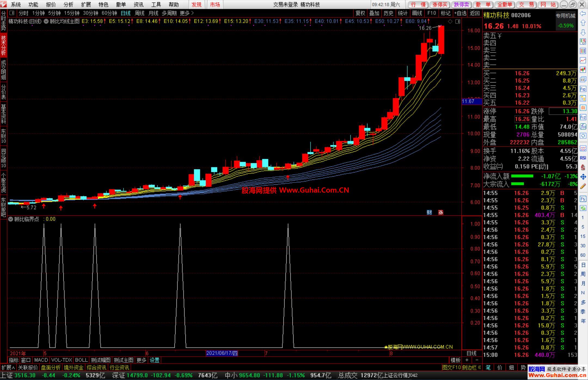Click the 卖五 expand arrow in order book

[x=499, y=36]
